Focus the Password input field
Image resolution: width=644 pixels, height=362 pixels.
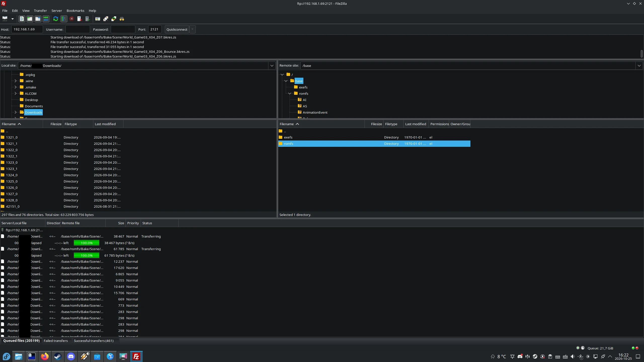(x=123, y=29)
